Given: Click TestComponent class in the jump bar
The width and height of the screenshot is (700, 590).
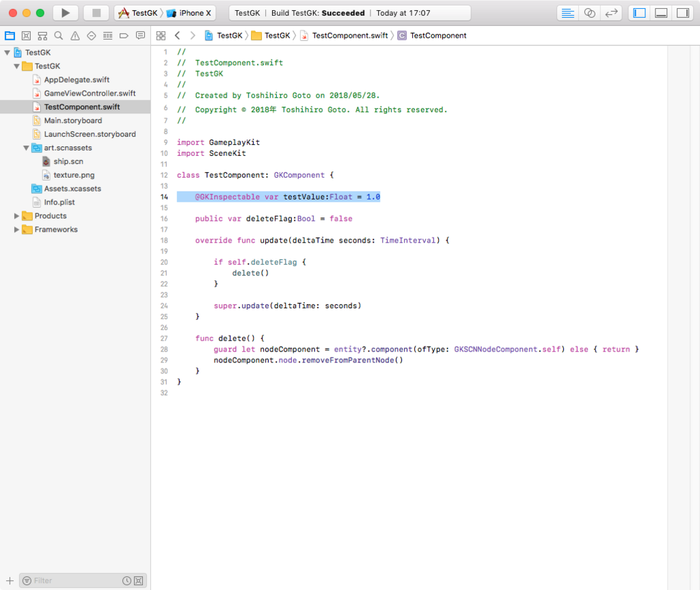Looking at the screenshot, I should (x=432, y=36).
